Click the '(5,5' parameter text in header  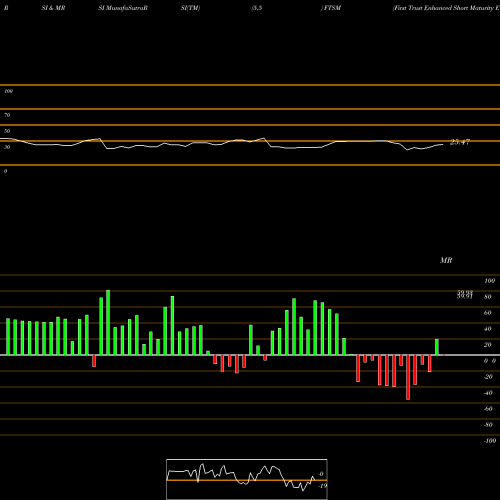257,8
